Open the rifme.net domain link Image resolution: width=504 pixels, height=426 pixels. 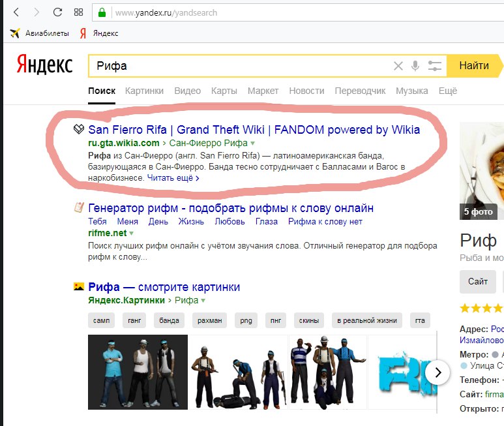click(x=108, y=233)
